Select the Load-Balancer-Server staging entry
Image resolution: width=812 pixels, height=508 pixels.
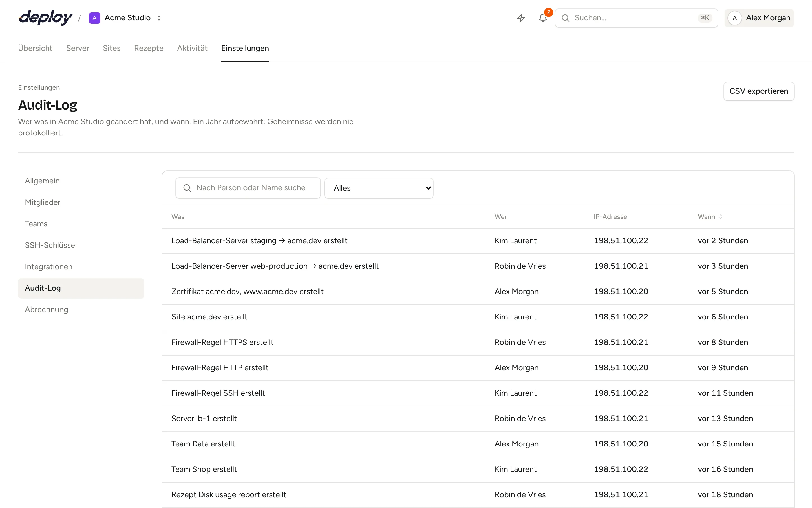pyautogui.click(x=478, y=241)
